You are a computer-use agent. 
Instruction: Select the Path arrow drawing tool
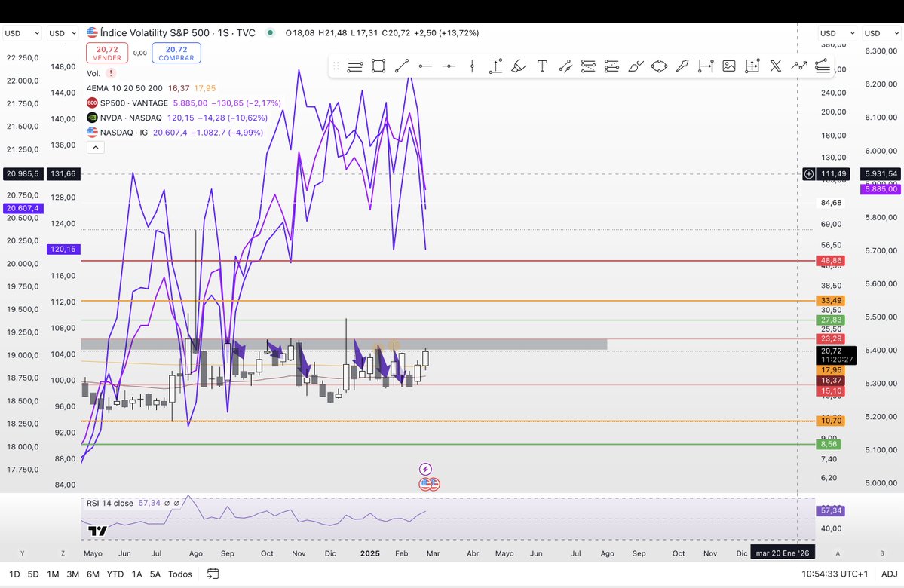[799, 66]
